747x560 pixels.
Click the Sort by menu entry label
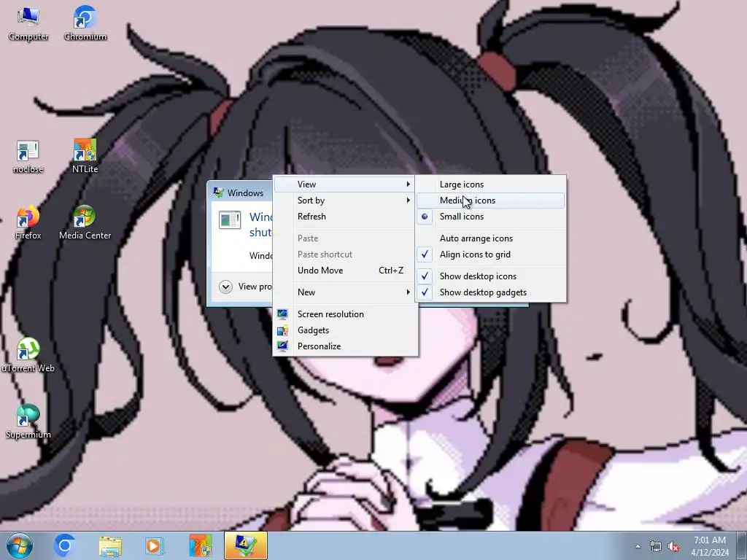point(311,201)
